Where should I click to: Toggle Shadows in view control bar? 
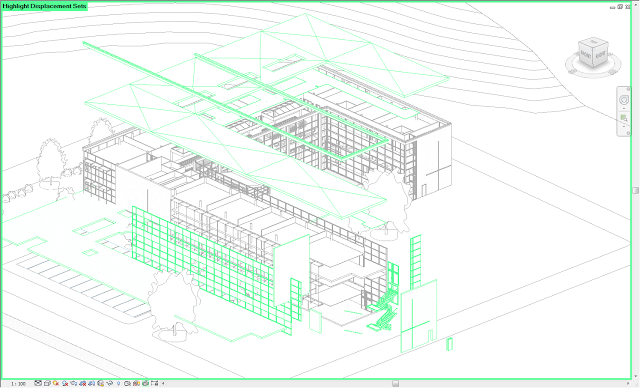(x=65, y=383)
